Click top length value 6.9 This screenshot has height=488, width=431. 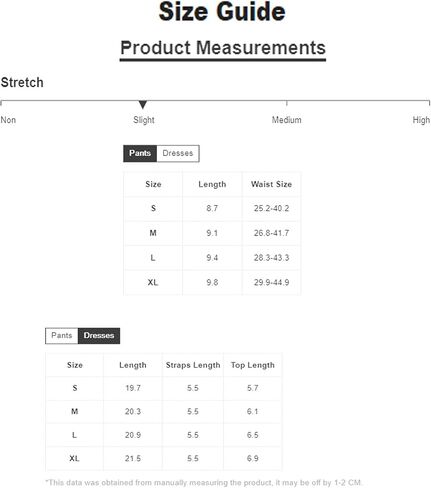252,459
